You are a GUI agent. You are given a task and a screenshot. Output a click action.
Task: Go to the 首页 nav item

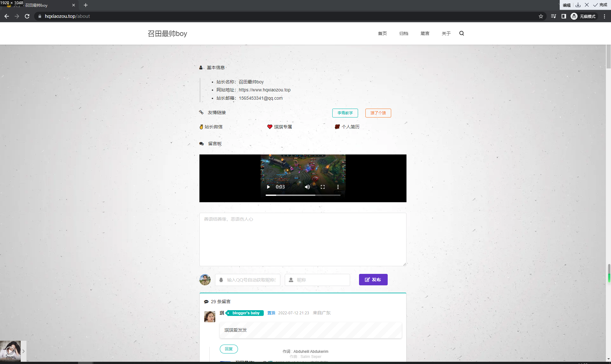(x=382, y=33)
